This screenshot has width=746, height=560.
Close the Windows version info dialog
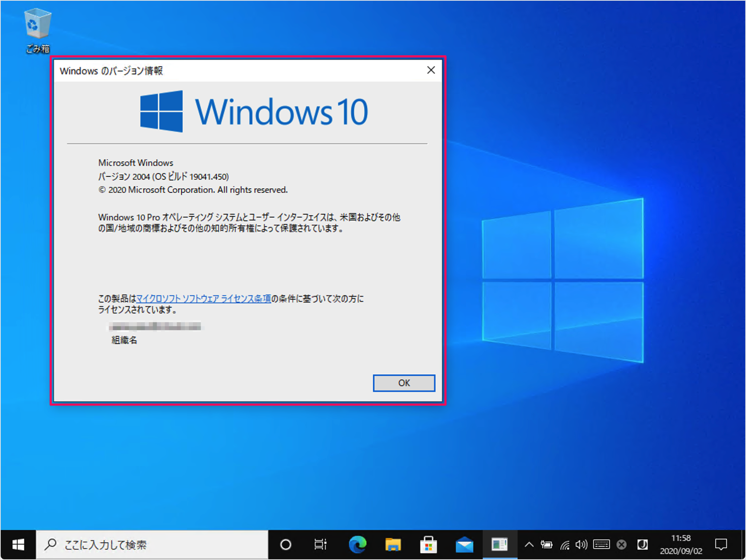[431, 70]
